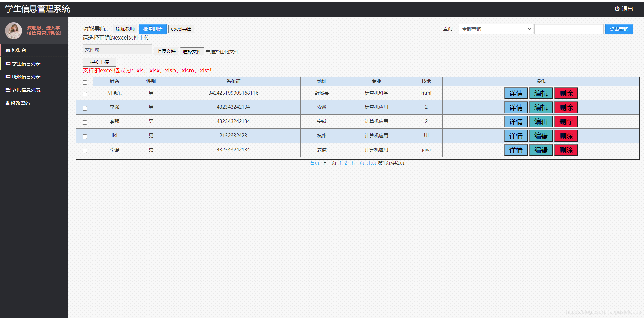Click the user icon beside 修改密码
The image size is (644, 318).
point(7,103)
